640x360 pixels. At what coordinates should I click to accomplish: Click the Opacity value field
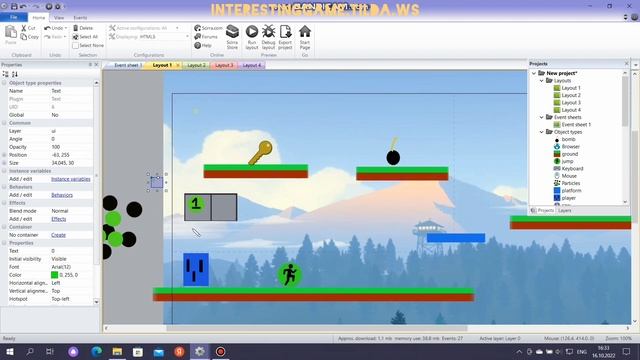coord(71,147)
